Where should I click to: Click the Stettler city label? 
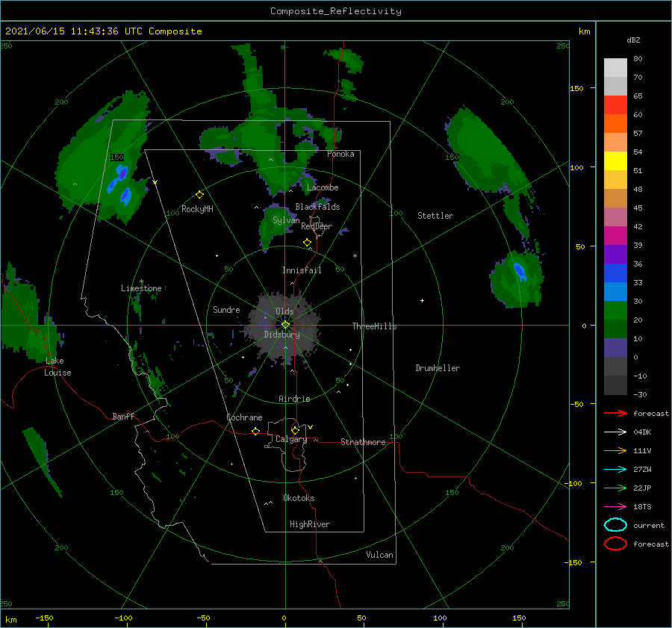click(x=435, y=216)
